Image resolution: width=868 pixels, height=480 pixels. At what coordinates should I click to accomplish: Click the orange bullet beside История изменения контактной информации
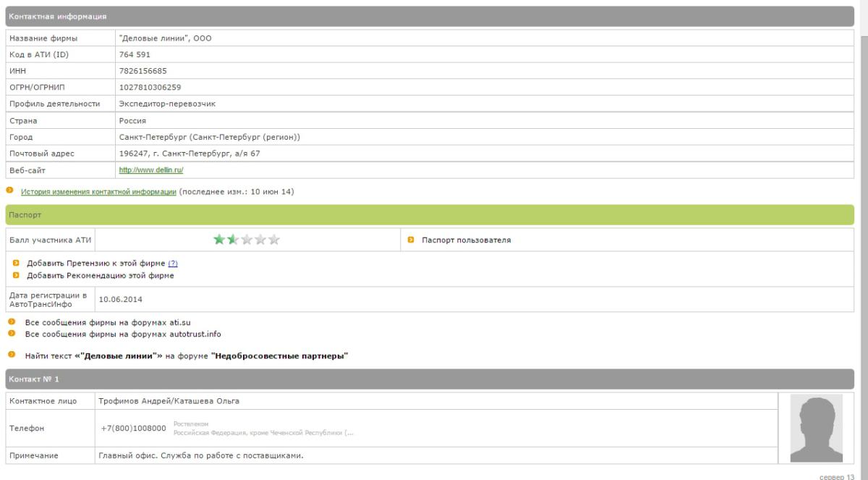9,191
